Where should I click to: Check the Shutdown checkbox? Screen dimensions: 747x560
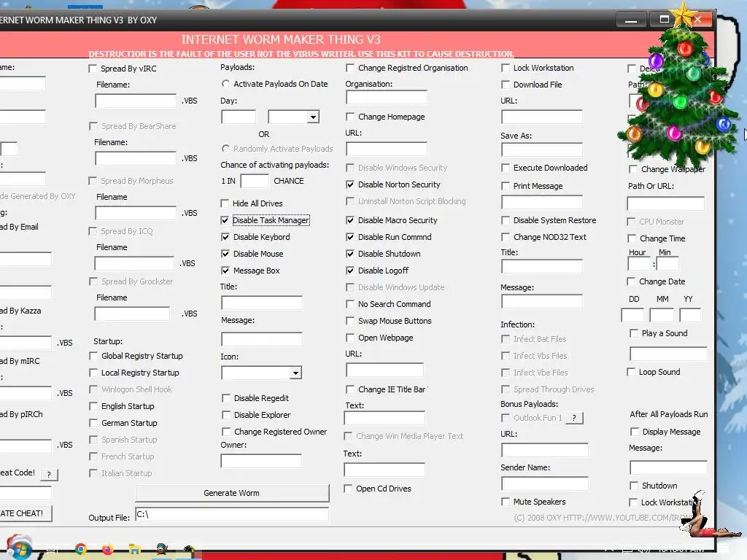[x=634, y=486]
